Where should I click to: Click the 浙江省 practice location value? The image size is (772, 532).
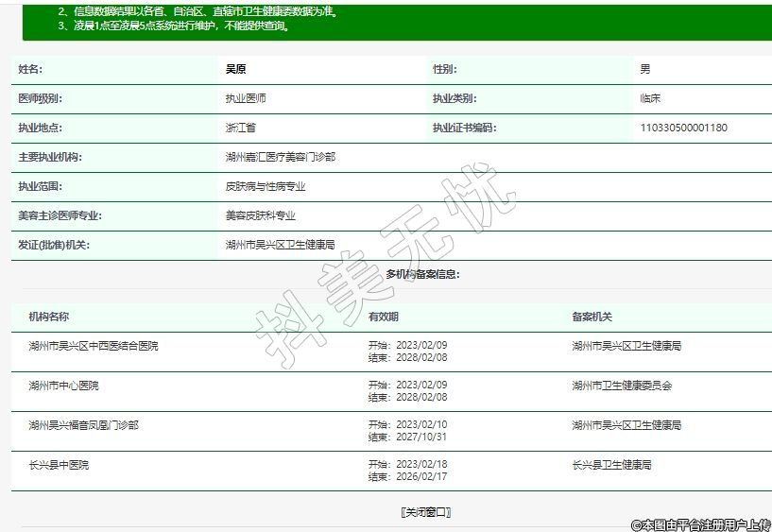[x=240, y=128]
